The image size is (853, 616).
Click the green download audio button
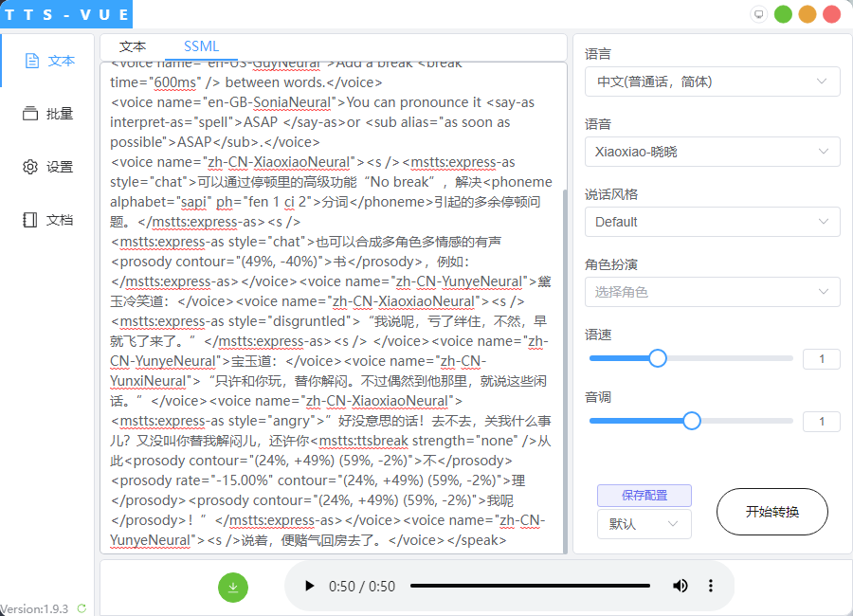click(x=233, y=588)
